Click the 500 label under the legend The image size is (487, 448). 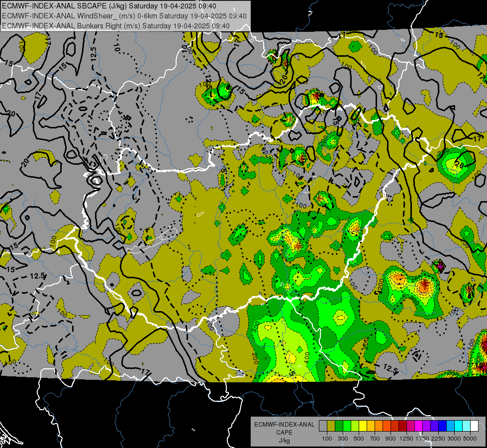point(359,439)
